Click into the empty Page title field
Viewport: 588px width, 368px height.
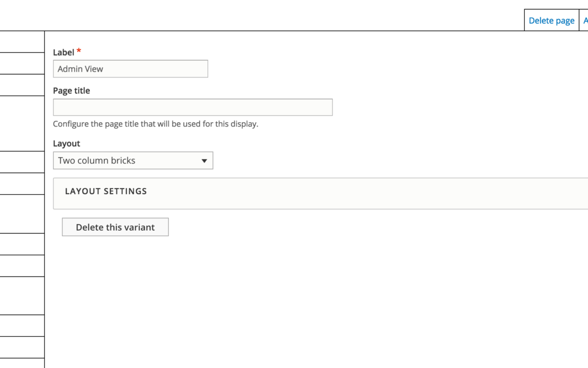(x=192, y=107)
